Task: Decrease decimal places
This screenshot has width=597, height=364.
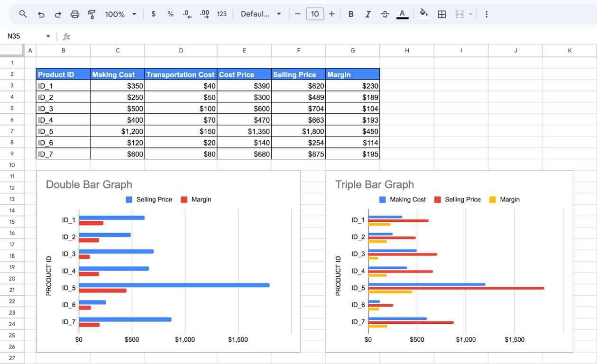Action: point(187,14)
